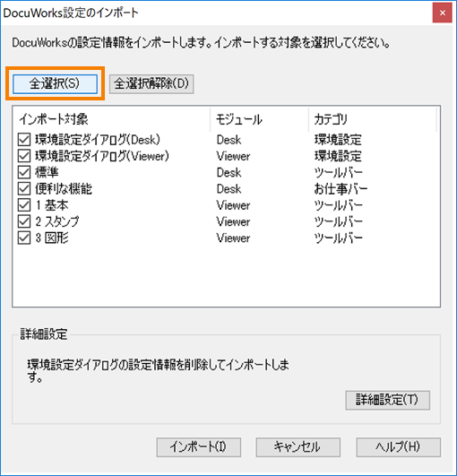The width and height of the screenshot is (457, 476).
Task: Select the 標準 row's Desk module cell
Action: click(x=228, y=173)
